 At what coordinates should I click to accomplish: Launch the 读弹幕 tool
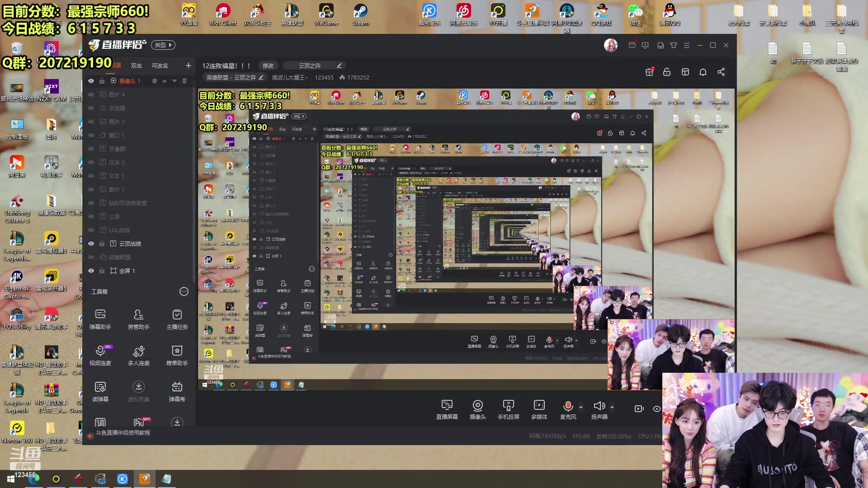pyautogui.click(x=100, y=391)
